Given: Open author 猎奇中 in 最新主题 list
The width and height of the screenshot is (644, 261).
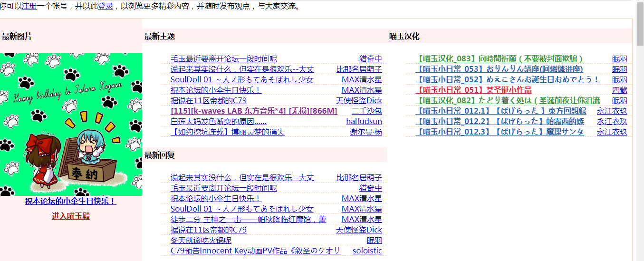Looking at the screenshot, I should pos(371,59).
